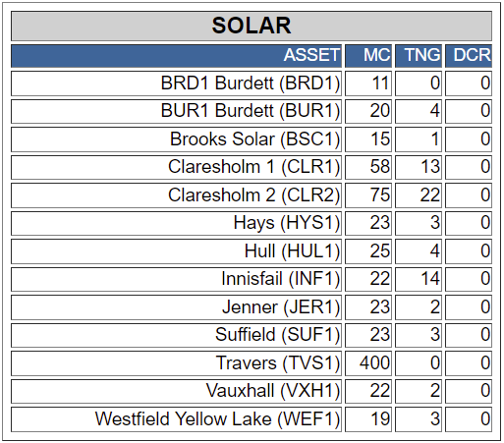Click the Hull (HUL1) asset name
This screenshot has height=443, width=504.
pyautogui.click(x=292, y=251)
